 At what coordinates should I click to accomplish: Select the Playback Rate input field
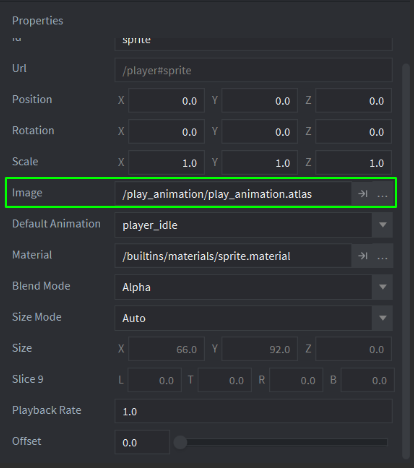click(x=253, y=411)
